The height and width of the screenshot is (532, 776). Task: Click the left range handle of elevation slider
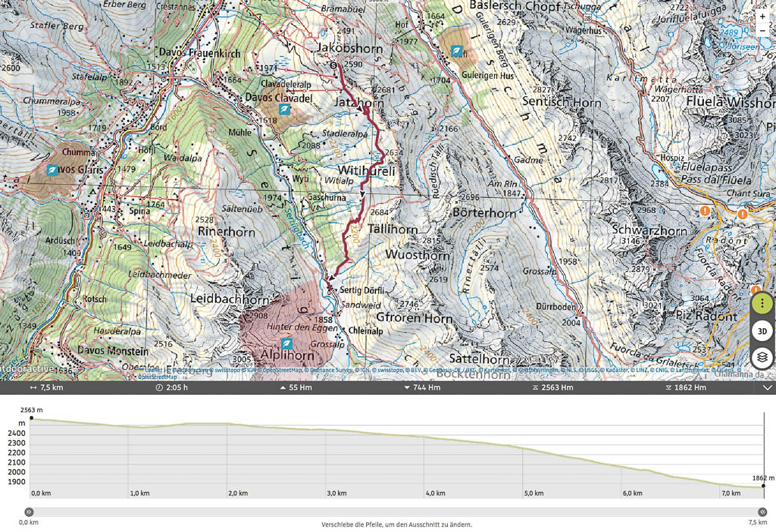29,512
